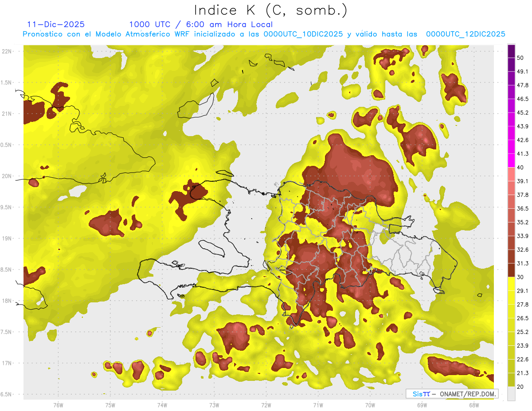
Task: Click the "Indice K (C, somb.)" title
Action: [x=271, y=11]
